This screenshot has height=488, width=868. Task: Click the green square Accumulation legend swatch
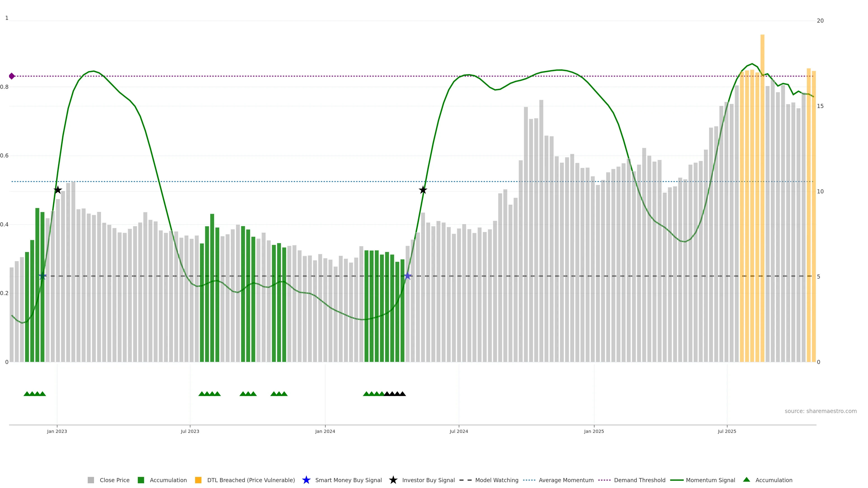pyautogui.click(x=141, y=480)
